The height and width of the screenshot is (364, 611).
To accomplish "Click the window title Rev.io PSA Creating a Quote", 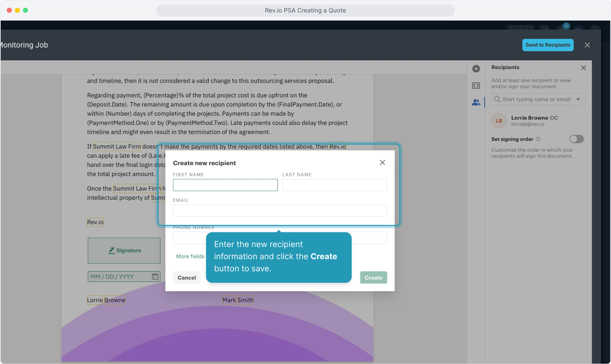I will (305, 10).
